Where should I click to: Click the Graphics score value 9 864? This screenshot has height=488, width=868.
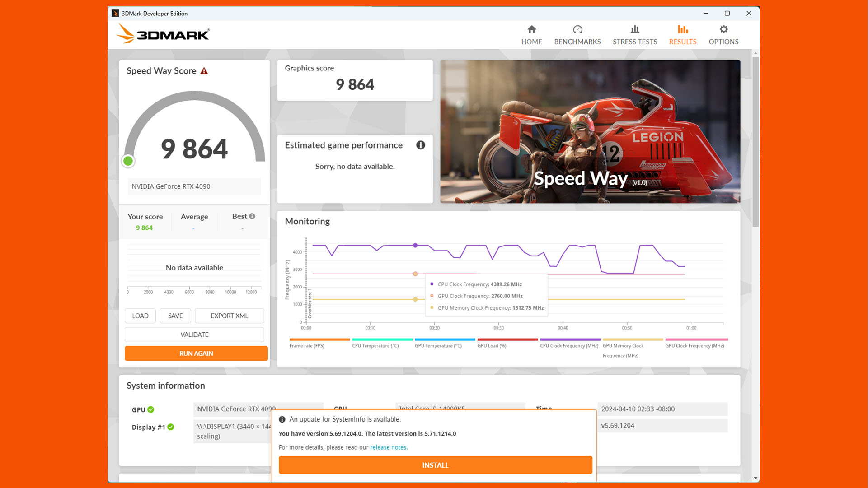coord(355,84)
